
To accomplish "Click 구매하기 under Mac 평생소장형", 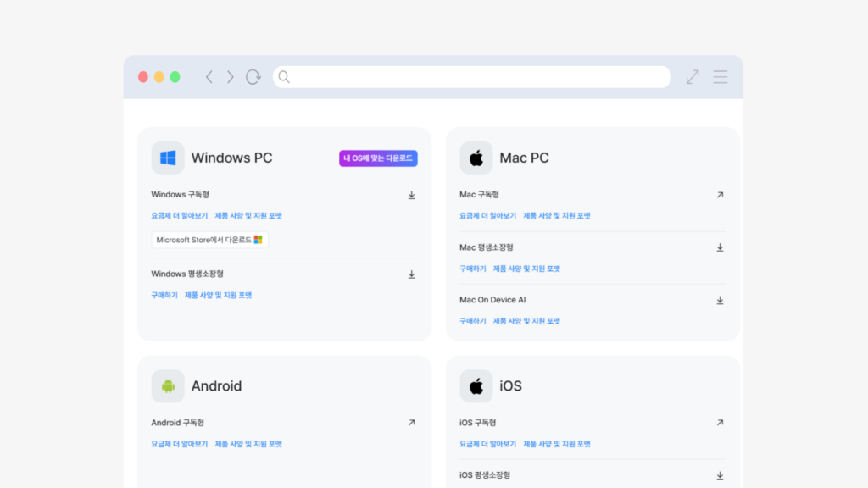I will tap(473, 269).
